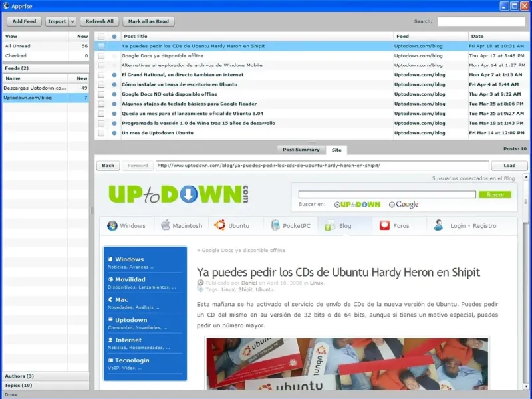Screen dimensions: 532x399
Task: Check the Ya puedes pedir los CDs post
Action: click(101, 46)
